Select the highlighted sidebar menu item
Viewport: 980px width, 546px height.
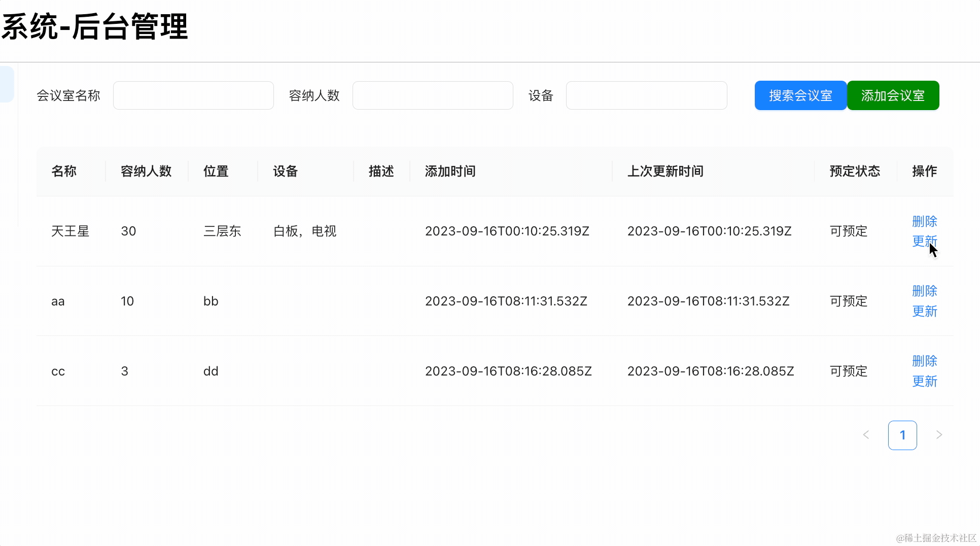tap(7, 84)
